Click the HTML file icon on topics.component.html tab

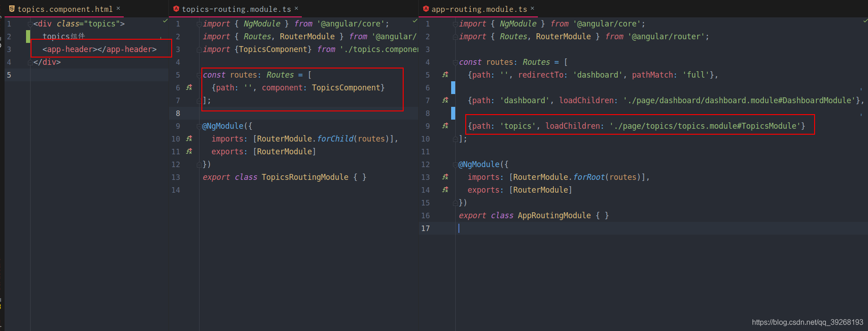point(12,9)
